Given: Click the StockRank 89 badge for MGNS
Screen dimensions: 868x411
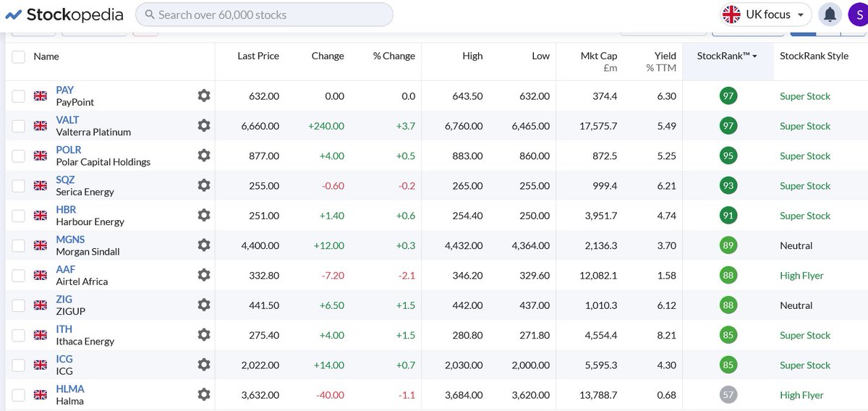Looking at the screenshot, I should (x=728, y=245).
